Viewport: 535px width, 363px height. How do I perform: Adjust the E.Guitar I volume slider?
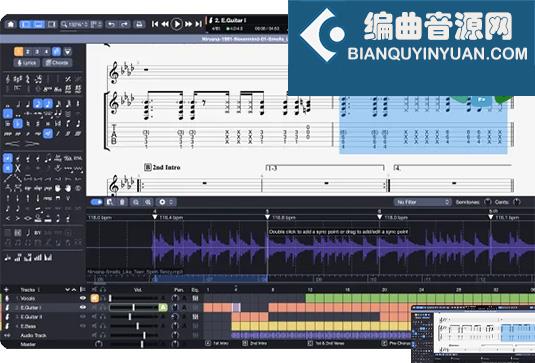pos(135,307)
